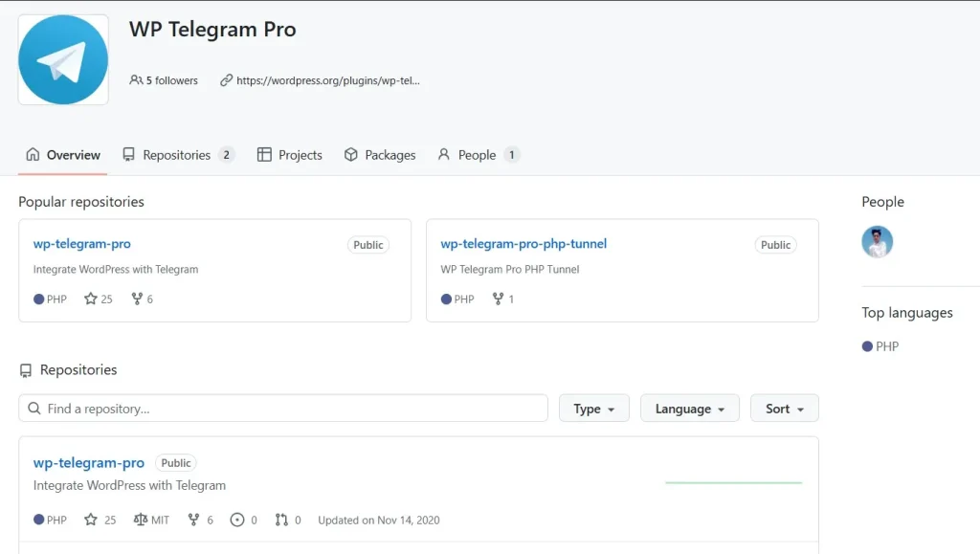
Task: Click the People count badge showing 1
Action: click(x=511, y=155)
